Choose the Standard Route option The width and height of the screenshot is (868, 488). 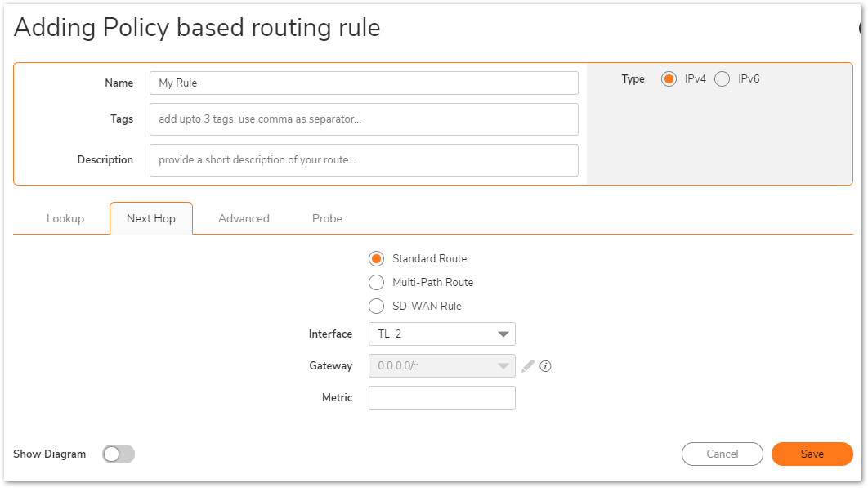pos(377,258)
